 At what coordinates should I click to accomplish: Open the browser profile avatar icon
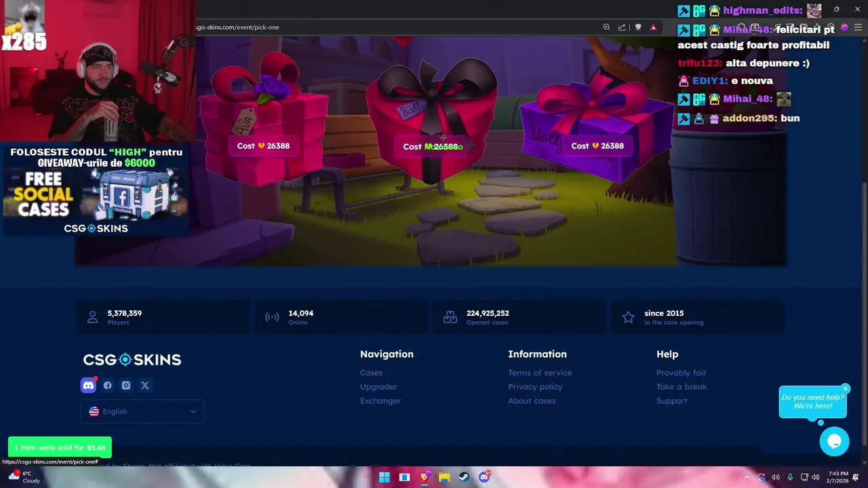click(x=844, y=27)
